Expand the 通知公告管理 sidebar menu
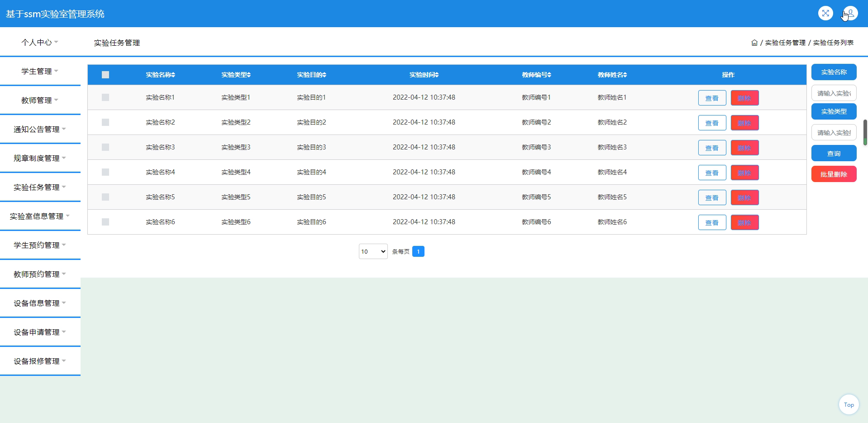This screenshot has height=423, width=868. (x=40, y=129)
